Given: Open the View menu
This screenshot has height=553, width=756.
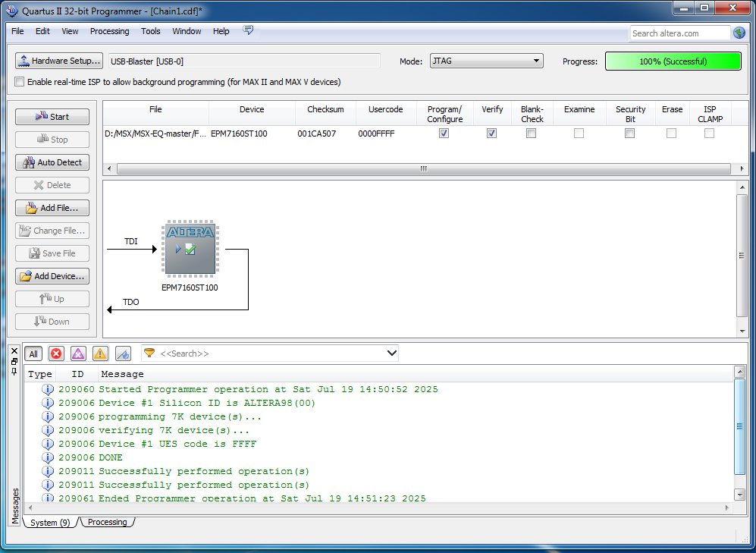Looking at the screenshot, I should [x=70, y=31].
